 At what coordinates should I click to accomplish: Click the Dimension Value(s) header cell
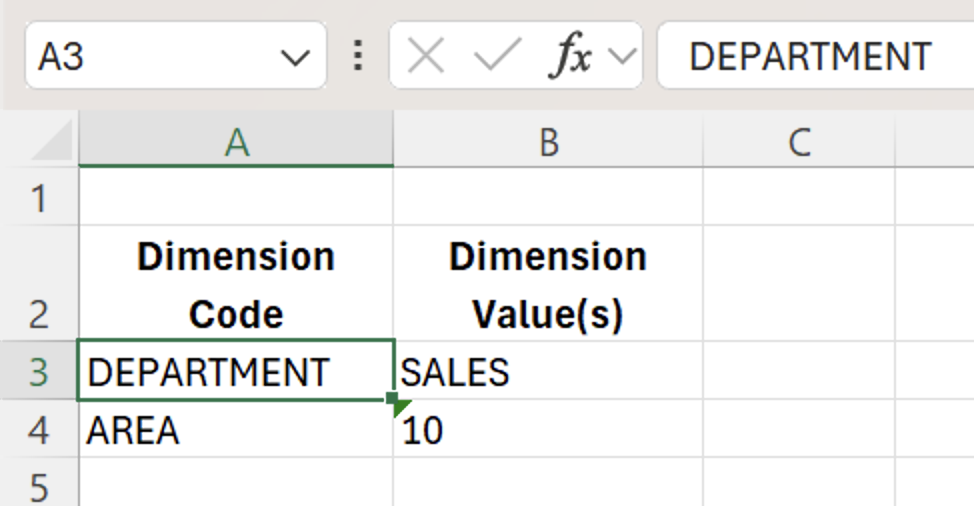548,285
